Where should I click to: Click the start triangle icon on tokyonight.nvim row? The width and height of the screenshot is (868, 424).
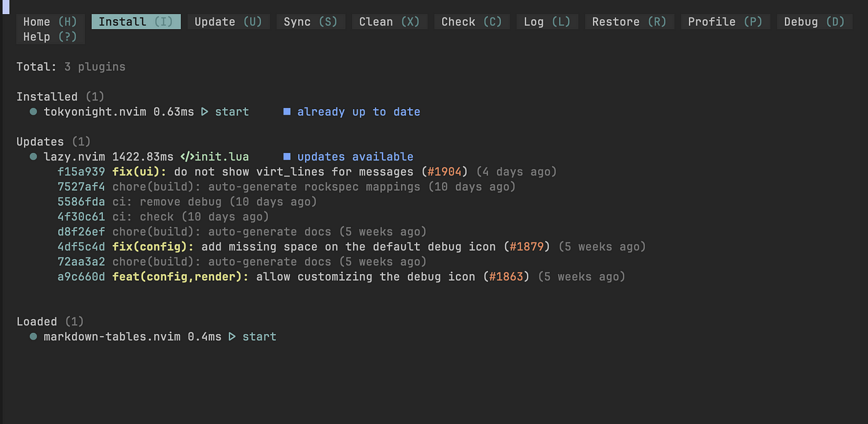[x=205, y=112]
